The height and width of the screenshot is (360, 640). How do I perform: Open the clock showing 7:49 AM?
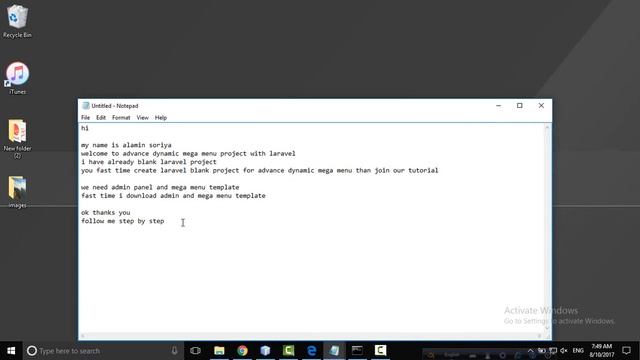click(602, 351)
